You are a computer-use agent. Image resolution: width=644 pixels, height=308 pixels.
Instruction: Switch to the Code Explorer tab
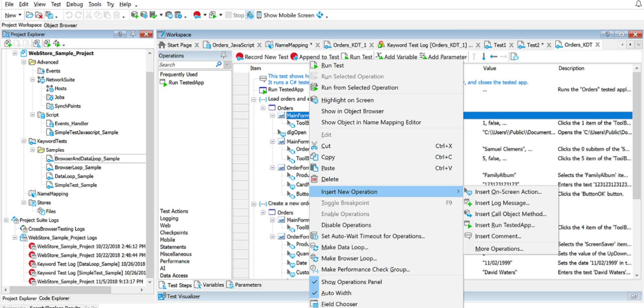55,298
